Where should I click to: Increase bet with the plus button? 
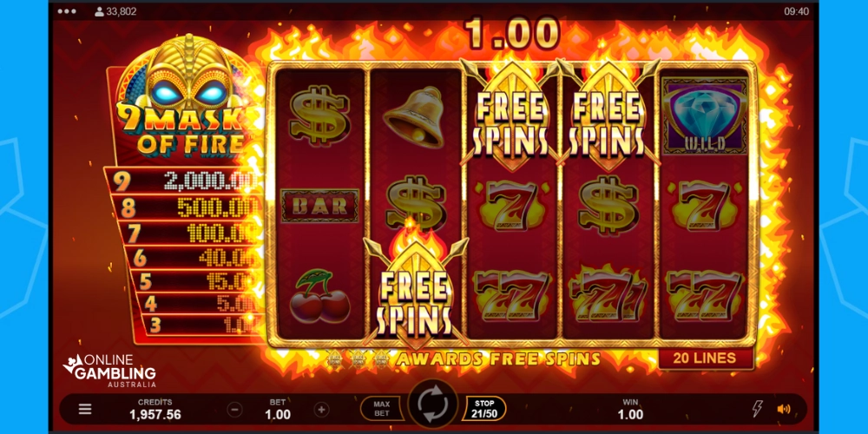coord(322,410)
